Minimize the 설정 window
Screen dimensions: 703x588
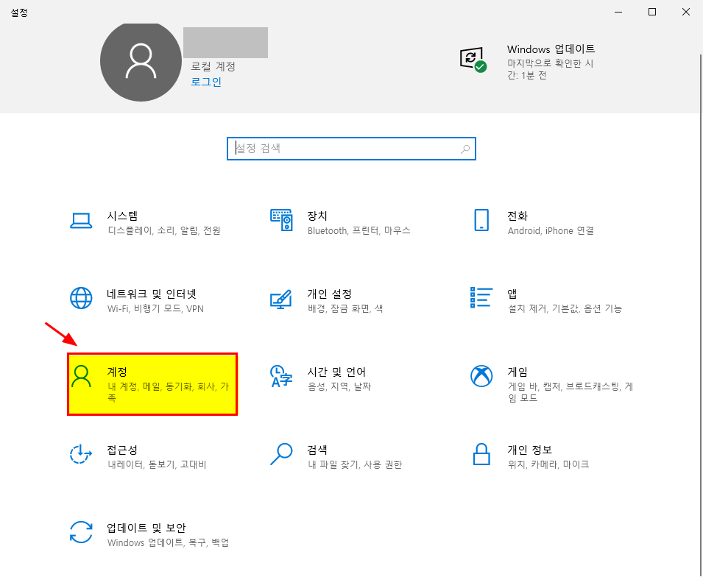[x=618, y=12]
